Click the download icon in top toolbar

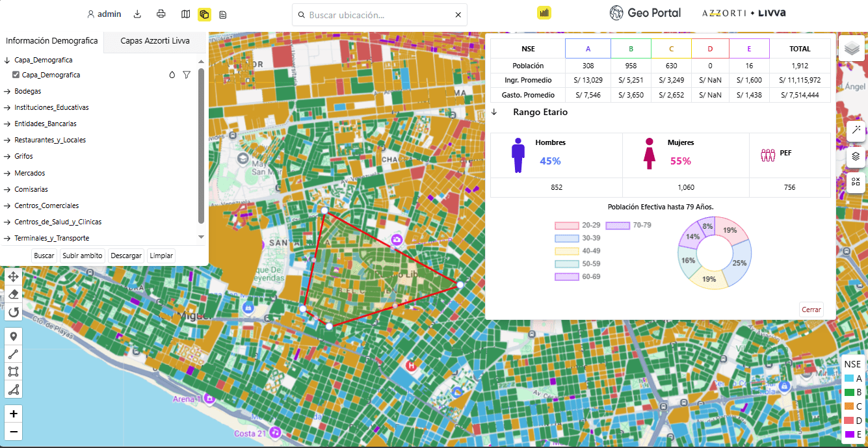pyautogui.click(x=137, y=13)
